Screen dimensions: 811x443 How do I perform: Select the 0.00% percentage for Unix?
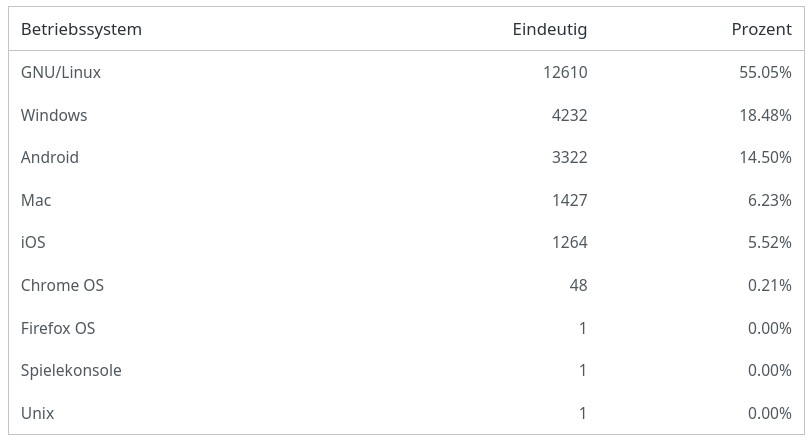click(x=769, y=413)
